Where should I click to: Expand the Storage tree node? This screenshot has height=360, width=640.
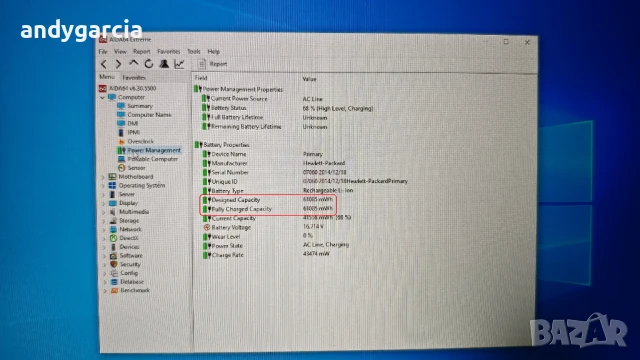pos(104,221)
